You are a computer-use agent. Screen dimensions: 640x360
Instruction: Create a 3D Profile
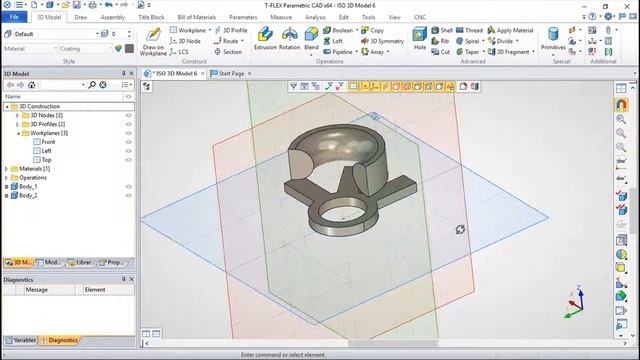(x=231, y=30)
